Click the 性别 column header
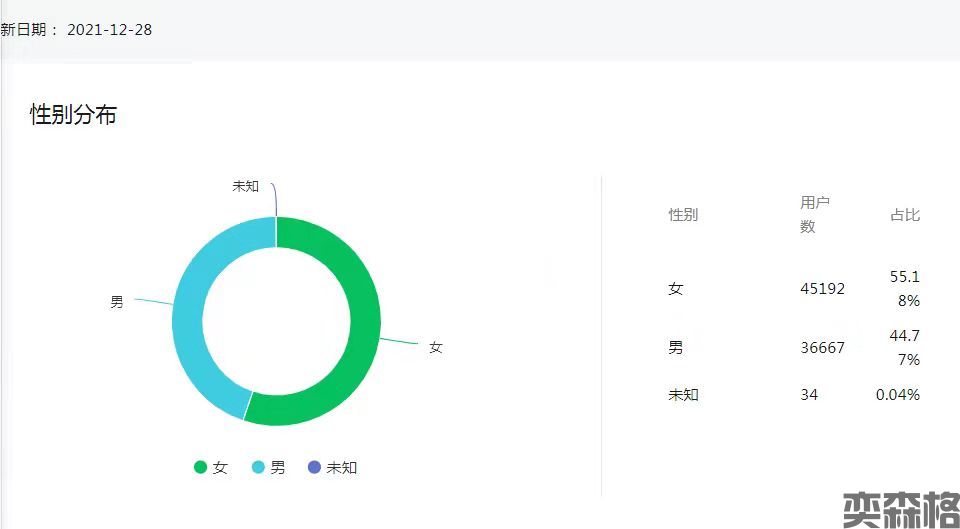 683,215
